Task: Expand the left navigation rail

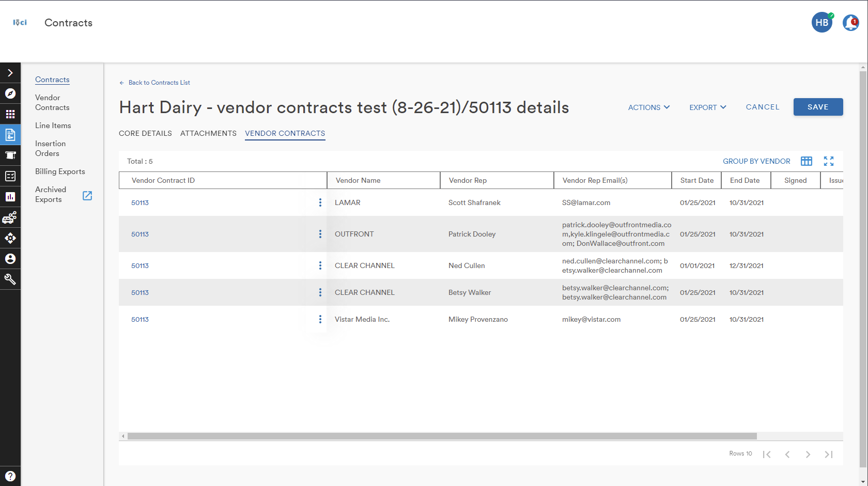Action: click(x=10, y=73)
